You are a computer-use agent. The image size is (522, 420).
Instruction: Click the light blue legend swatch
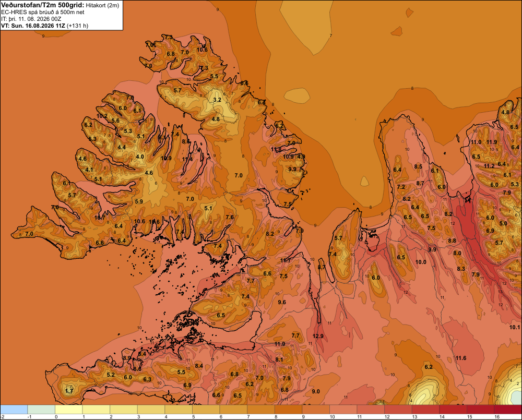coord(14,410)
